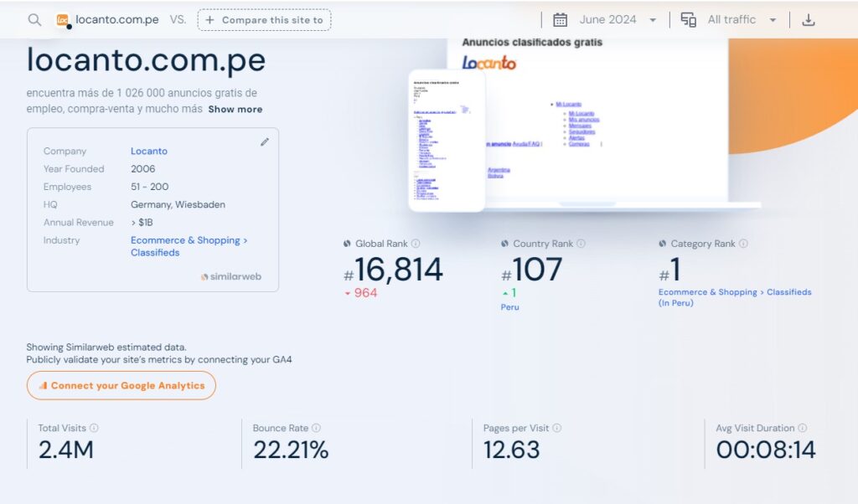Click the Similarweb icon beside Category Rank
The width and height of the screenshot is (858, 504).
[x=663, y=244]
